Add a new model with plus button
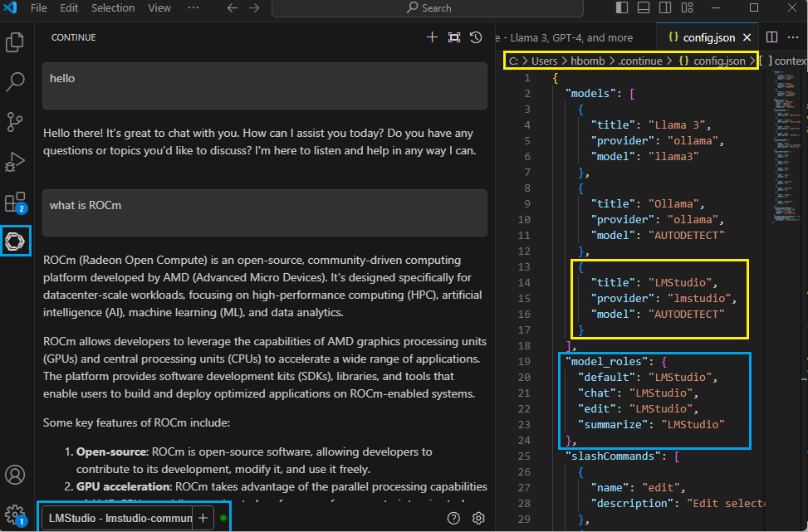Viewport: 808px width, 532px height. 203,518
